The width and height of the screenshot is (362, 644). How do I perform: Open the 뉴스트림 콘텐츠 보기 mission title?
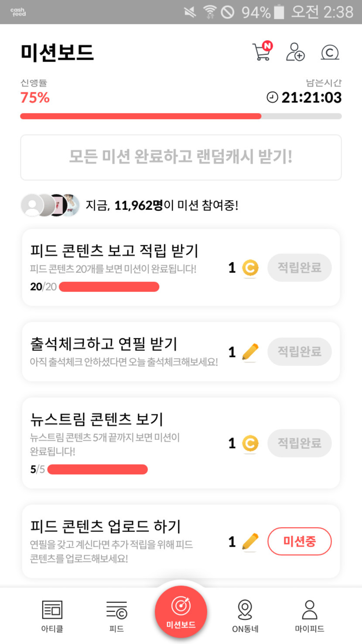point(96,419)
